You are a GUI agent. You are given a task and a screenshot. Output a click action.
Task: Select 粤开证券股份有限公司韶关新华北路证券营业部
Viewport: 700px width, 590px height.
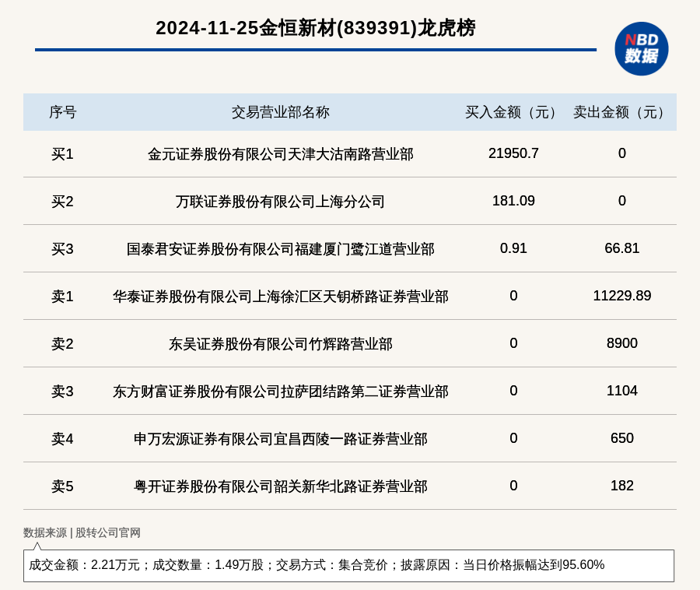point(280,486)
